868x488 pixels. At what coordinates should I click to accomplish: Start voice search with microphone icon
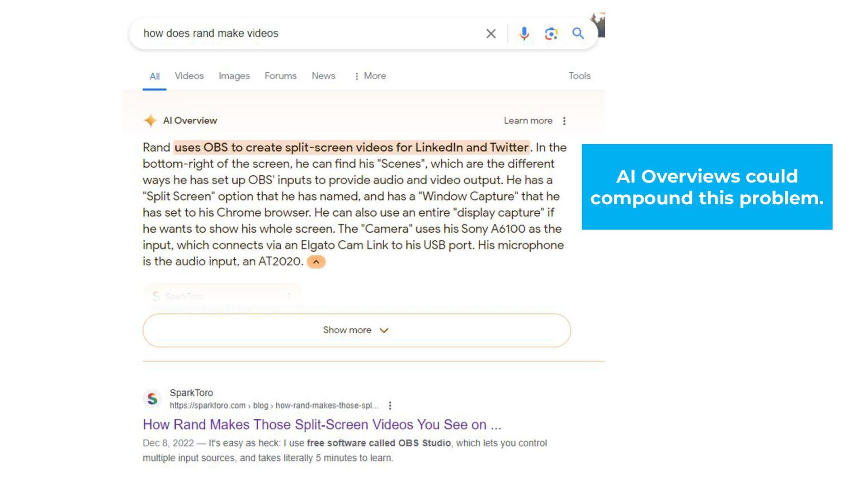tap(524, 33)
